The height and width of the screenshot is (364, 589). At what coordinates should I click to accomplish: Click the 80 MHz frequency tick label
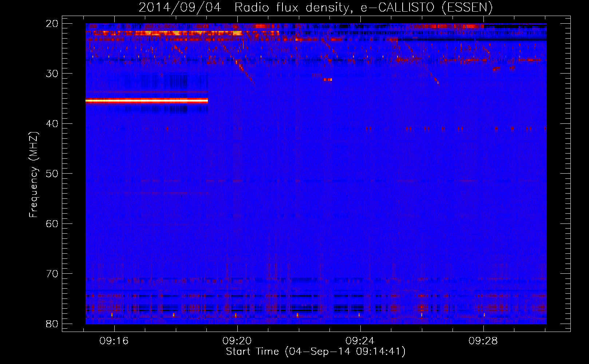click(x=52, y=324)
